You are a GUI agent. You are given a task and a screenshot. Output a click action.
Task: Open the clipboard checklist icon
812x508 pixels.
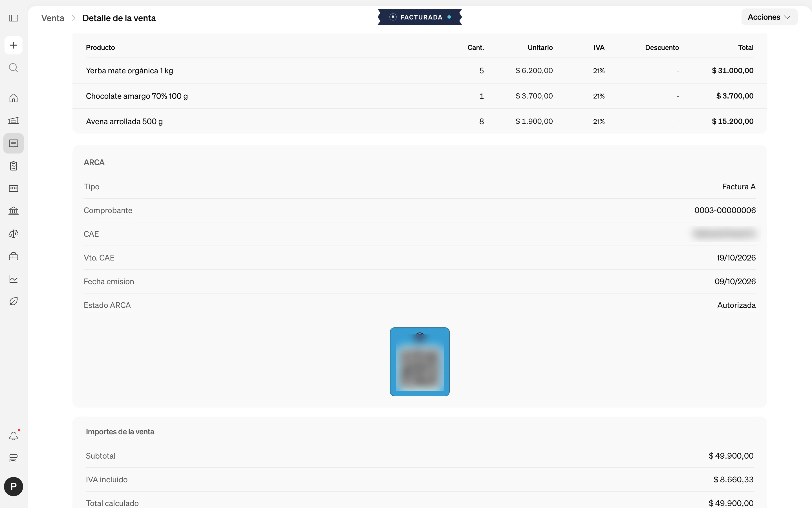[14, 166]
